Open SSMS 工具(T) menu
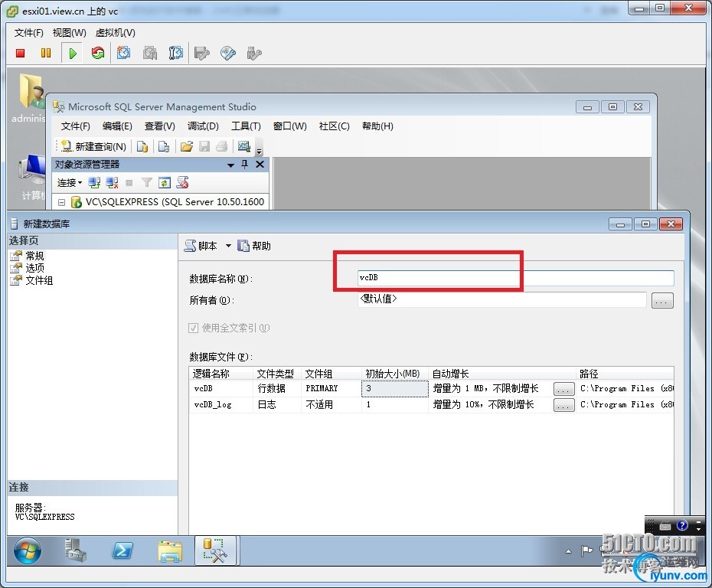Screen dimensions: 712x588 pyautogui.click(x=246, y=126)
